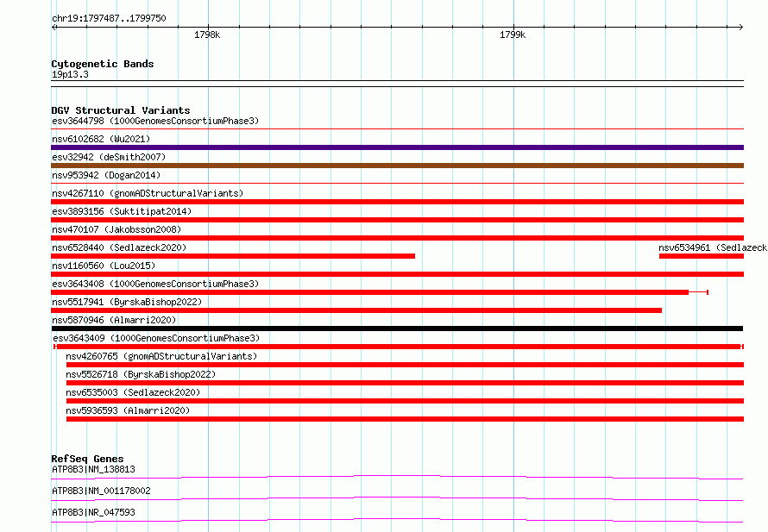768x532 pixels.
Task: Select the nsv5517941 red variant bar
Action: click(x=356, y=310)
